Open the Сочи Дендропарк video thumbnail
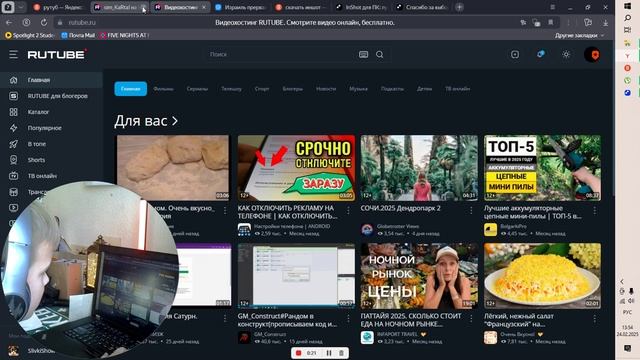Viewport: 640px width, 360px height. 419,167
